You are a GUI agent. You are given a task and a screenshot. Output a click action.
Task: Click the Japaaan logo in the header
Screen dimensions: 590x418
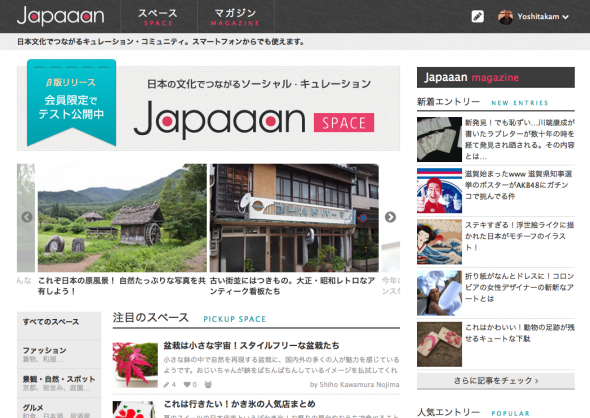pos(61,16)
